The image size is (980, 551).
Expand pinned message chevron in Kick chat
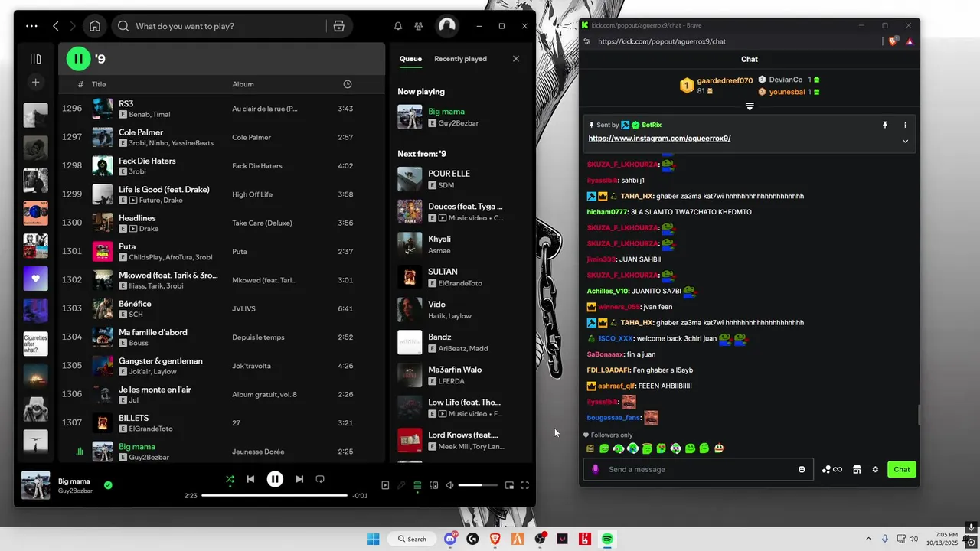[905, 141]
